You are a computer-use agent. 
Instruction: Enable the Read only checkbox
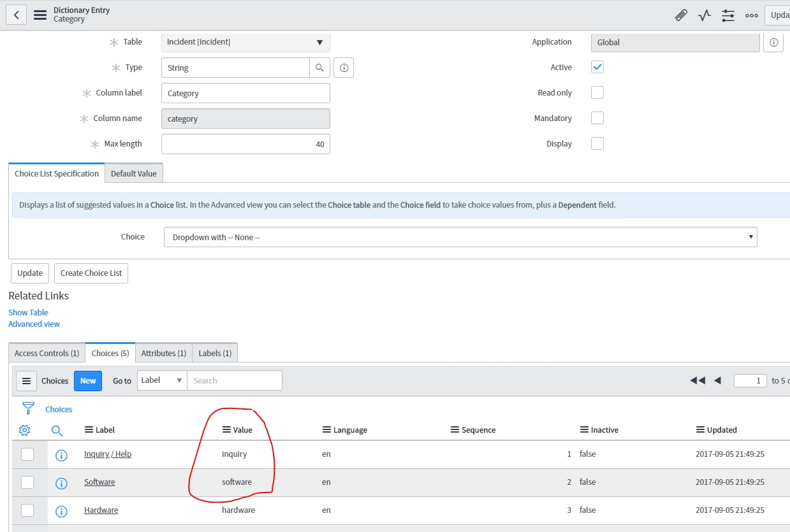pos(597,92)
